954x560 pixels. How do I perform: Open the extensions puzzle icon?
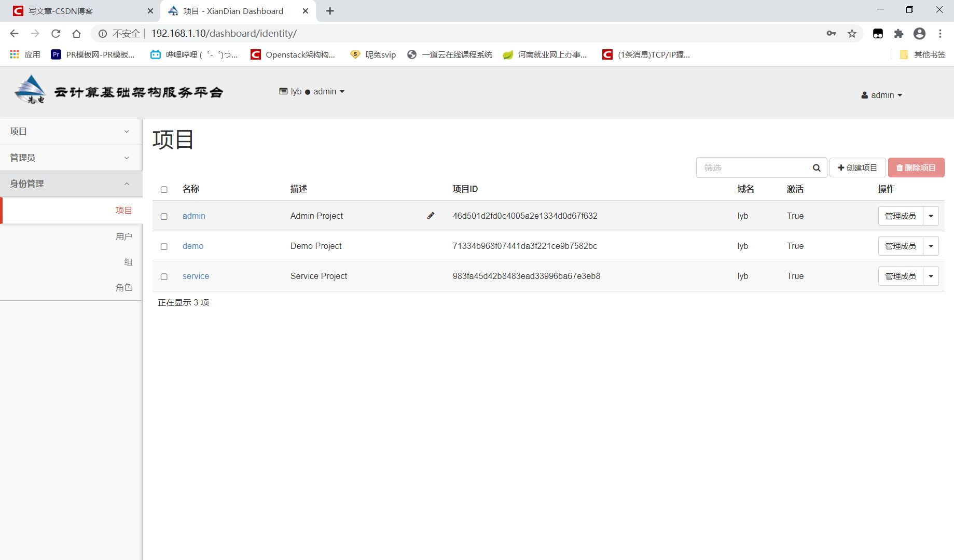point(898,34)
